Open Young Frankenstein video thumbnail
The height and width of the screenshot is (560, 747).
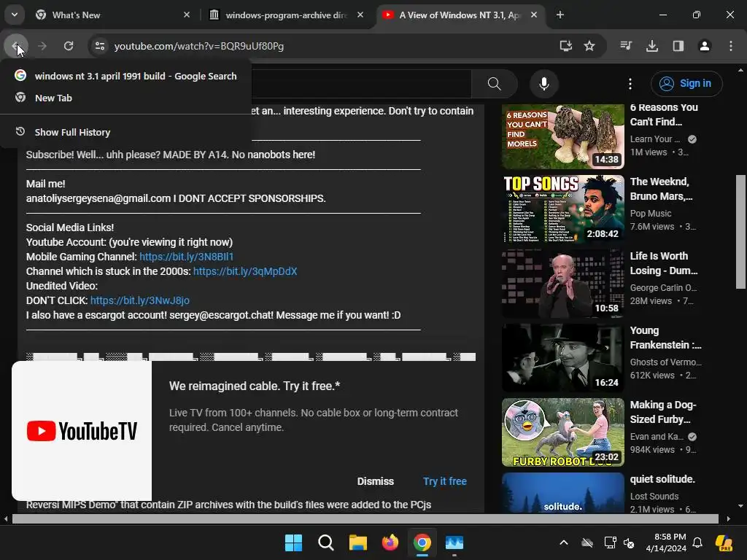[x=562, y=357]
